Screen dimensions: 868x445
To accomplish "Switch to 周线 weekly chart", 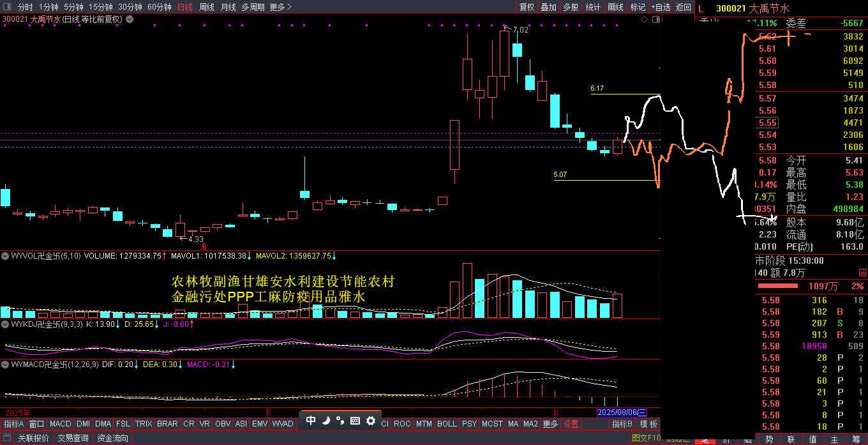I will 206,7.
